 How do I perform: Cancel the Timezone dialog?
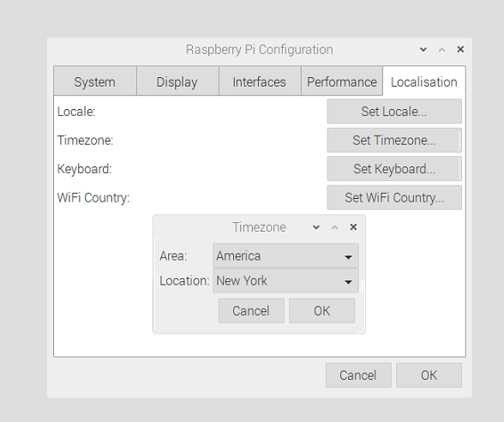click(251, 310)
